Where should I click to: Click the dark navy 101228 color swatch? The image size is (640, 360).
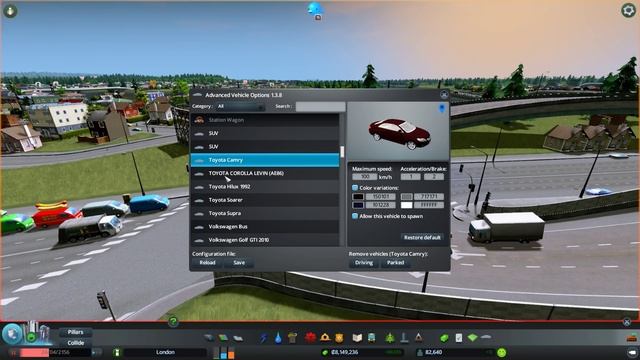pyautogui.click(x=358, y=205)
